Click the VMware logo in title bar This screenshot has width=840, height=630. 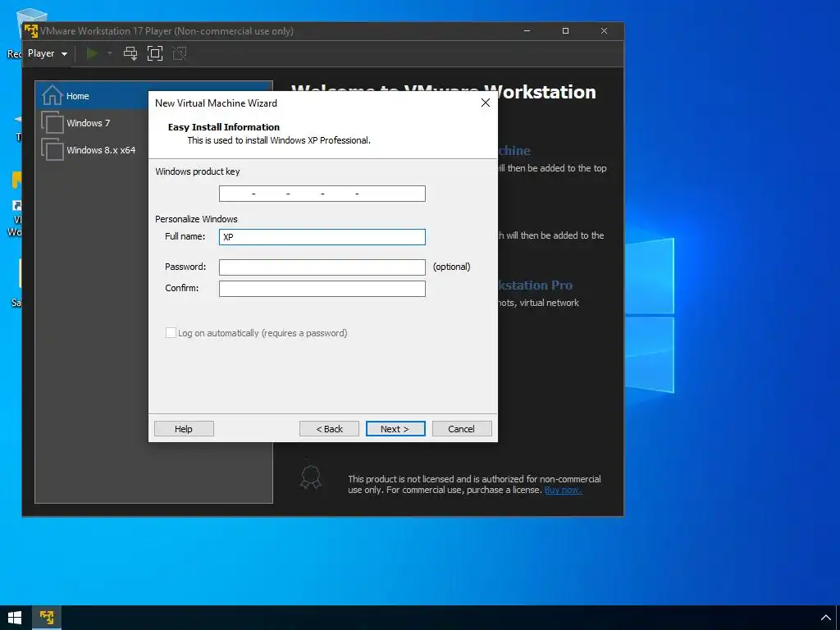(x=31, y=30)
